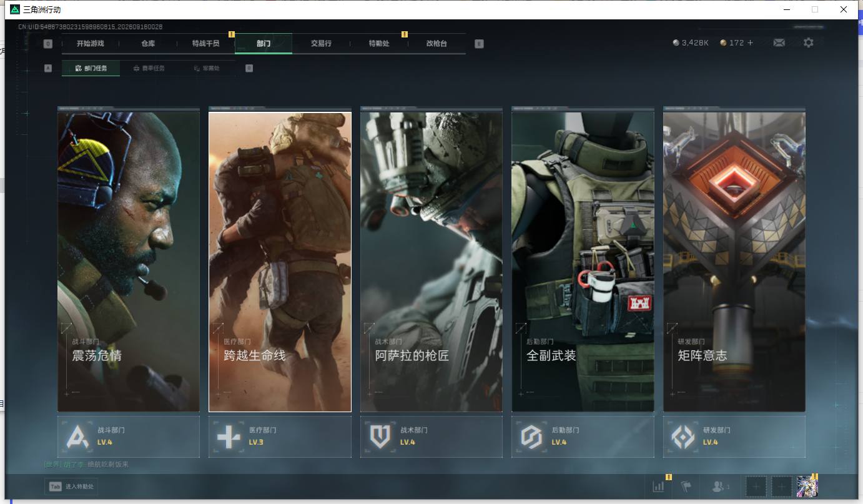The width and height of the screenshot is (863, 504).
Task: Click the A key hint before 部门任务
Action: coord(48,68)
